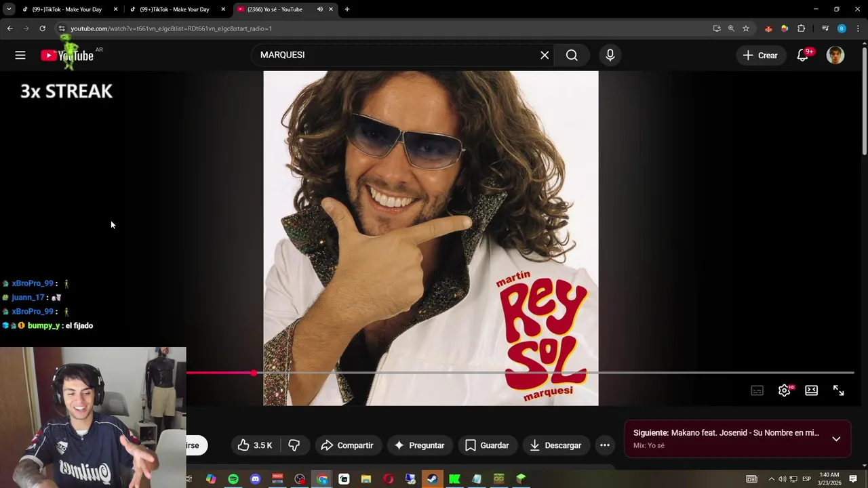Open the Preguntar AI button

coord(419,445)
